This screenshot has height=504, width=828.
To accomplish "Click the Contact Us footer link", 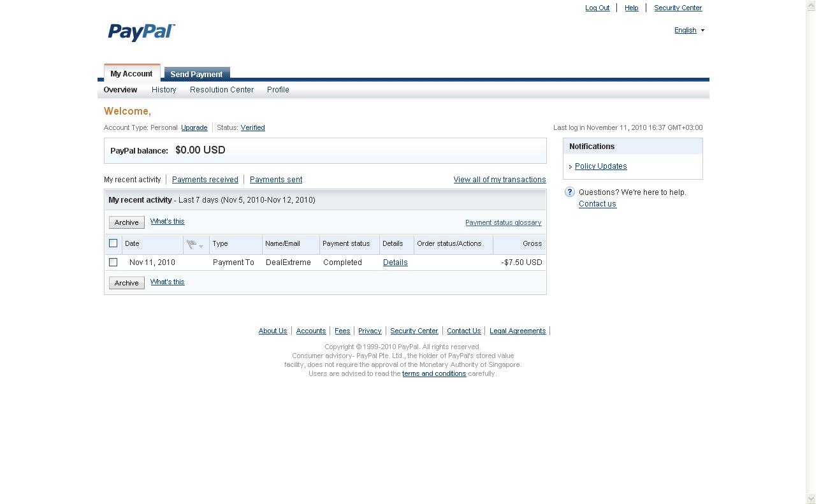I will (464, 331).
